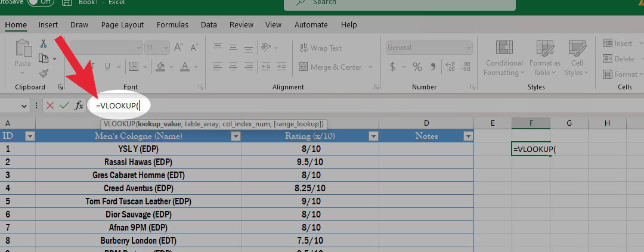Switch to the Data tab
Viewport: 644px width, 252px height.
[x=209, y=24]
